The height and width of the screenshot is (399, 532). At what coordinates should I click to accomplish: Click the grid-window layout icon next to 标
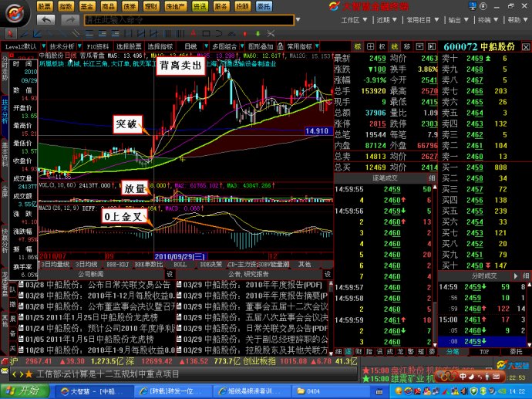click(x=370, y=46)
